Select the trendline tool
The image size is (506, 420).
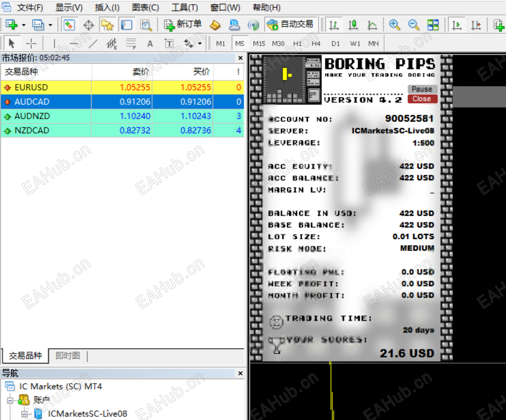click(x=93, y=43)
